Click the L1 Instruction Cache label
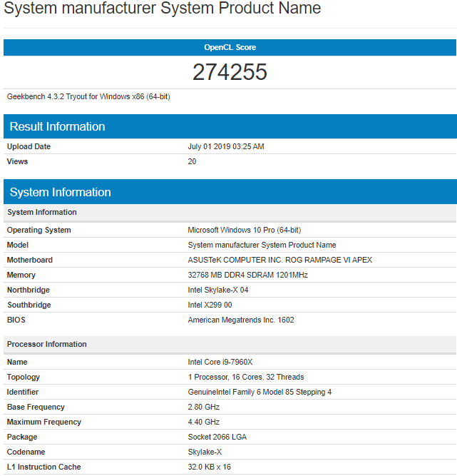 (x=44, y=467)
